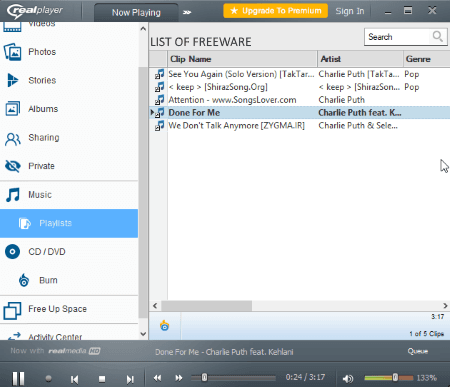Image resolution: width=450 pixels, height=387 pixels.
Task: Select the < keep > [ShirazSong.Org] clip
Action: tap(218, 87)
